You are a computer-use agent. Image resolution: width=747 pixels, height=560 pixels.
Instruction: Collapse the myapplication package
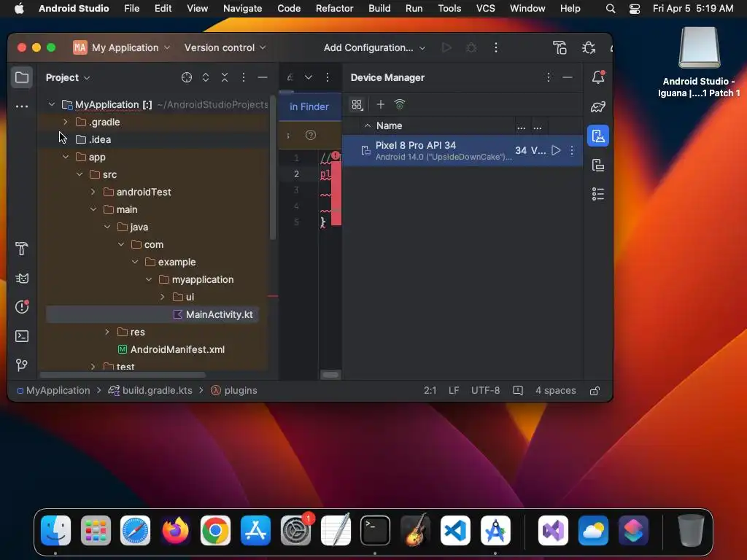coord(149,279)
